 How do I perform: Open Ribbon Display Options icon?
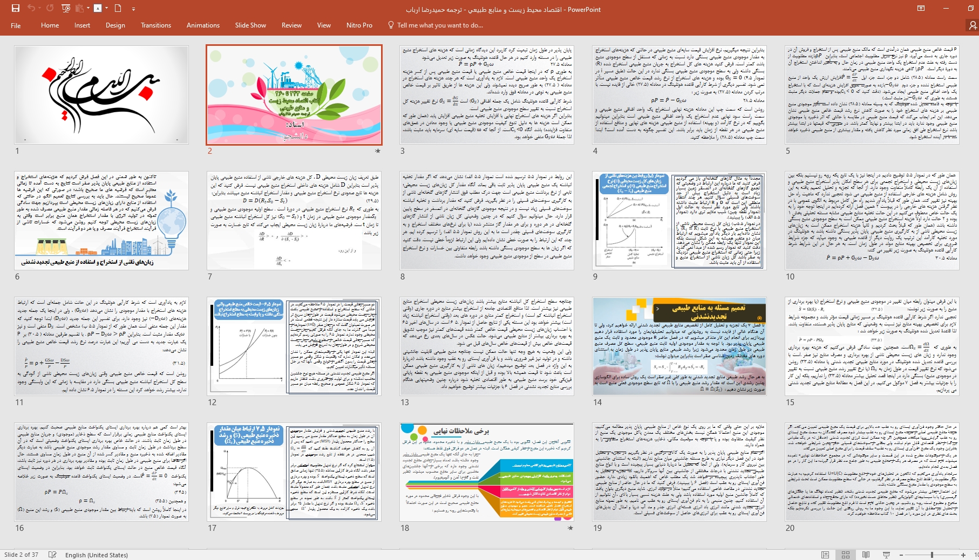[921, 8]
